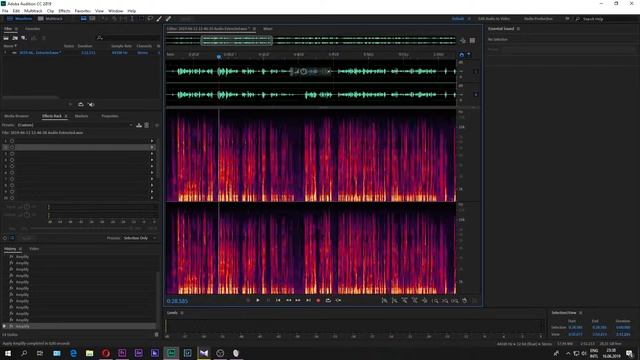
Task: Switch to the Media Browser tab
Action: 16,116
